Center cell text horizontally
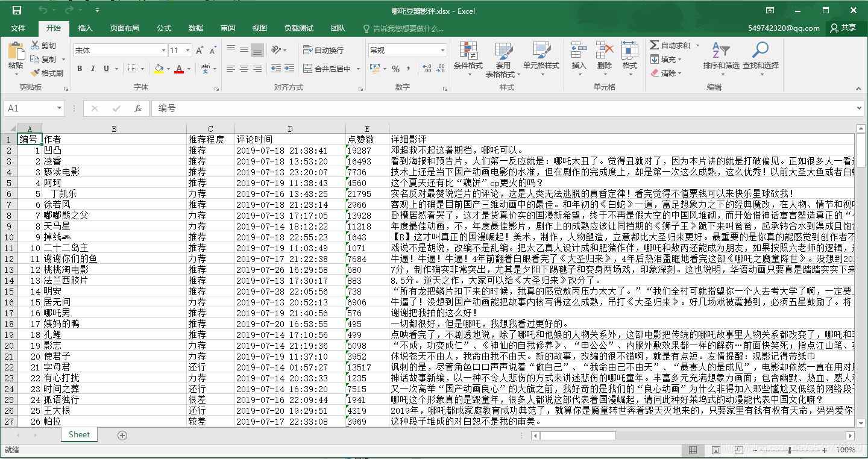This screenshot has height=459, width=868. pos(244,69)
